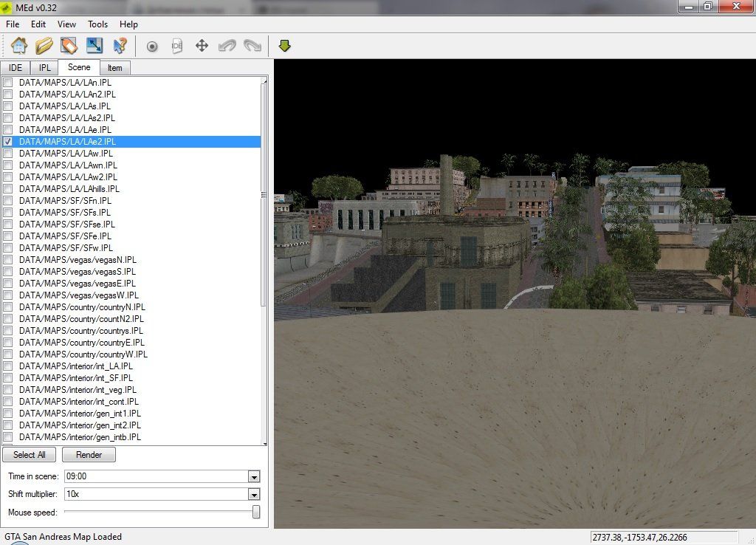
Task: Click the redo arrow toolbar icon
Action: 252,46
